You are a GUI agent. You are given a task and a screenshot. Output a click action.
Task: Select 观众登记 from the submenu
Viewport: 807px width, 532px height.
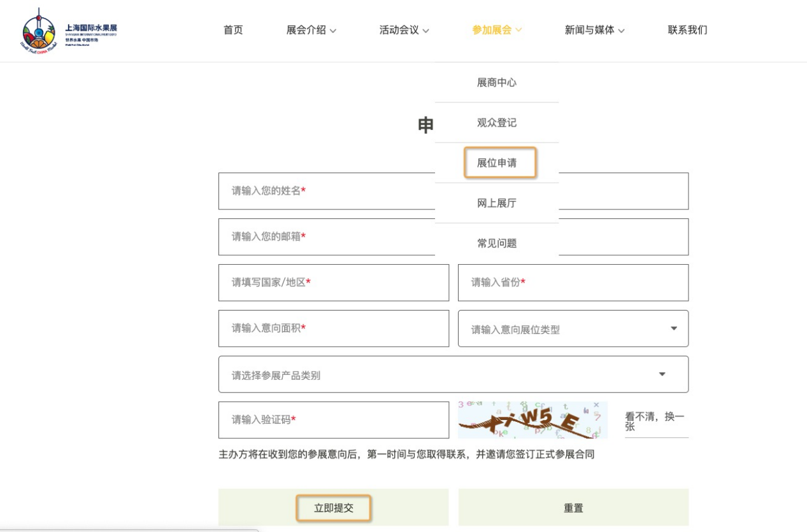(496, 123)
